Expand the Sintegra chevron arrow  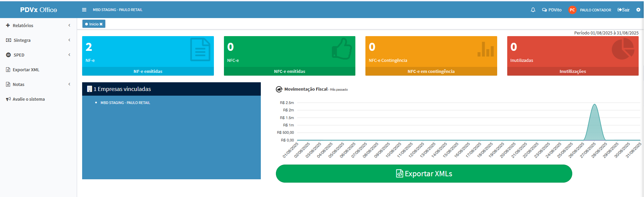coord(69,40)
